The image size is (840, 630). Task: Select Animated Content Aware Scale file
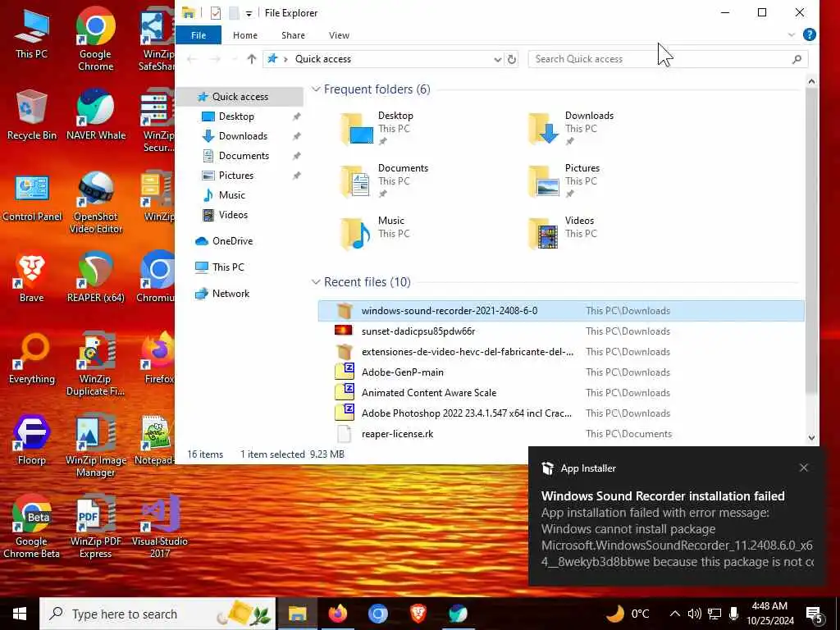[x=561, y=393]
